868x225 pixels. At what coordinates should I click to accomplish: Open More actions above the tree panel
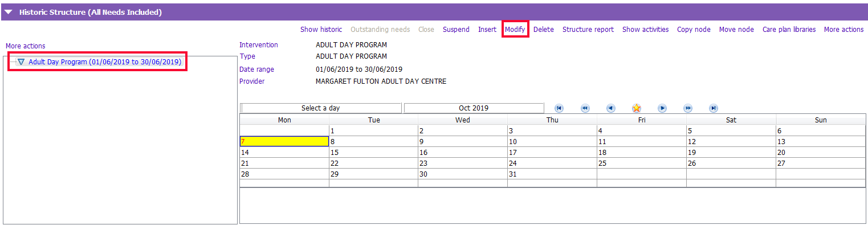[x=26, y=46]
